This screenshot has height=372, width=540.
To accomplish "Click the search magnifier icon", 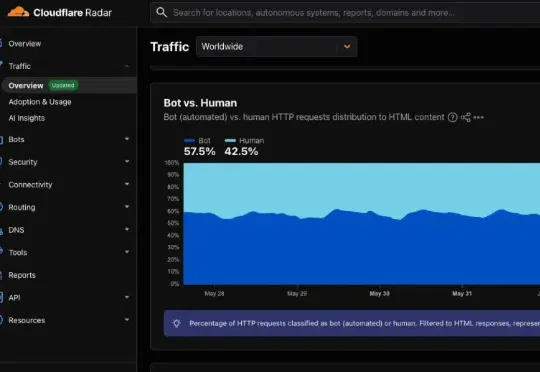I will coord(162,12).
